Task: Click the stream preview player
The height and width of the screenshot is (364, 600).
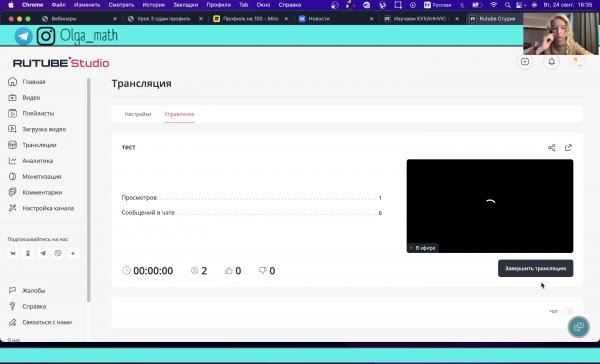Action: coord(490,206)
